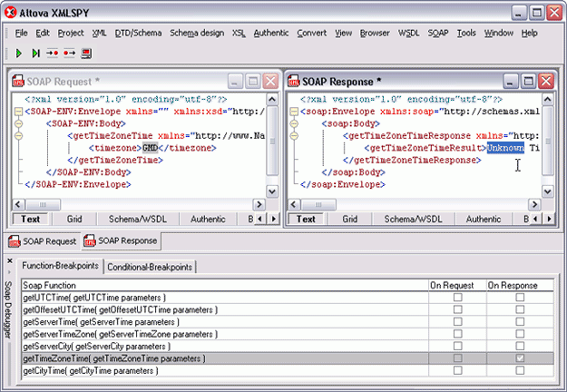This screenshot has height=392, width=567.
Task: Enable On Response breakpoint for getServerCity
Action: point(520,346)
